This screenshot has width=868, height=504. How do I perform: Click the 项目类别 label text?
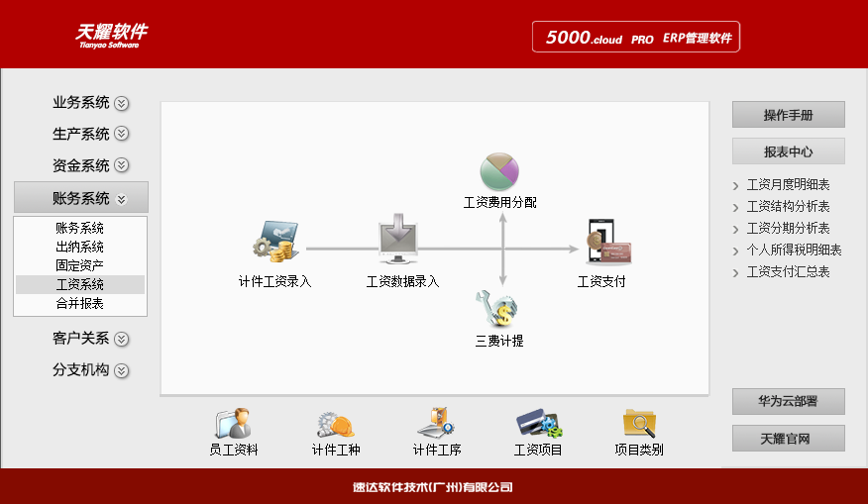point(639,450)
